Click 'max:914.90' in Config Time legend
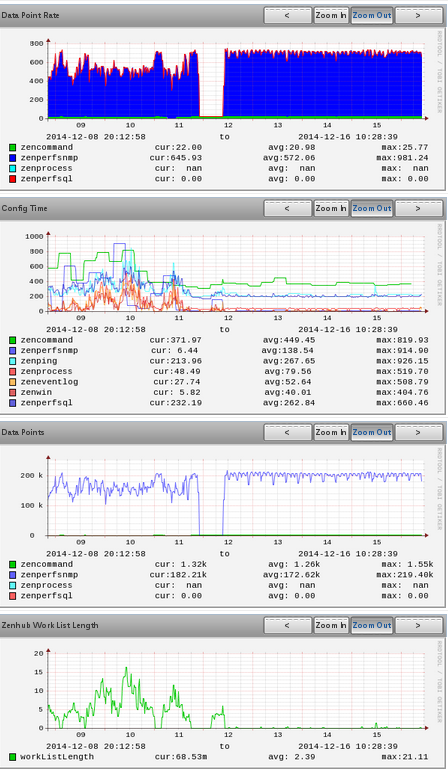The image size is (448, 769). tap(402, 351)
